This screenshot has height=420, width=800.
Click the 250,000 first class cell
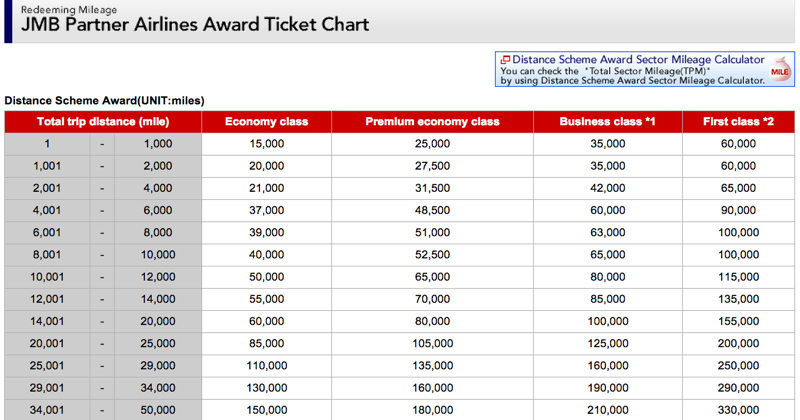(x=738, y=366)
